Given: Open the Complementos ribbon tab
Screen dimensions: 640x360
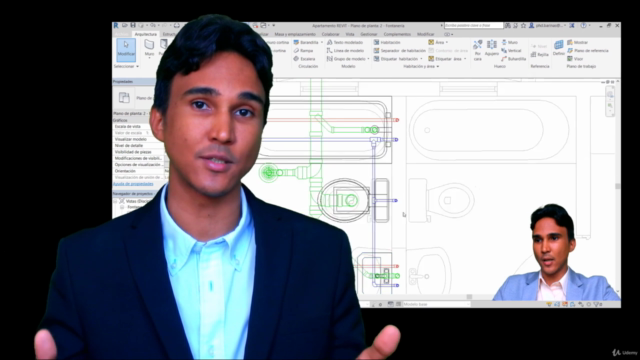Looking at the screenshot, I should click(397, 34).
